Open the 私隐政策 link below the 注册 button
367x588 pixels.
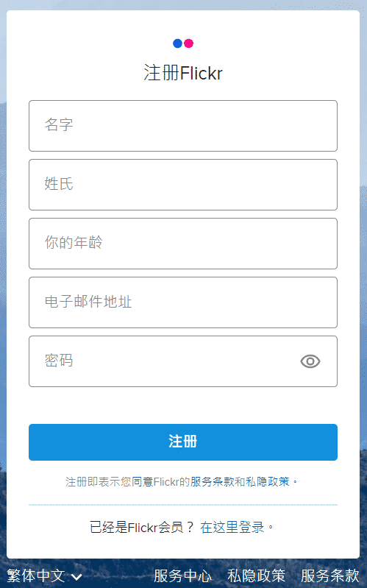[267, 481]
